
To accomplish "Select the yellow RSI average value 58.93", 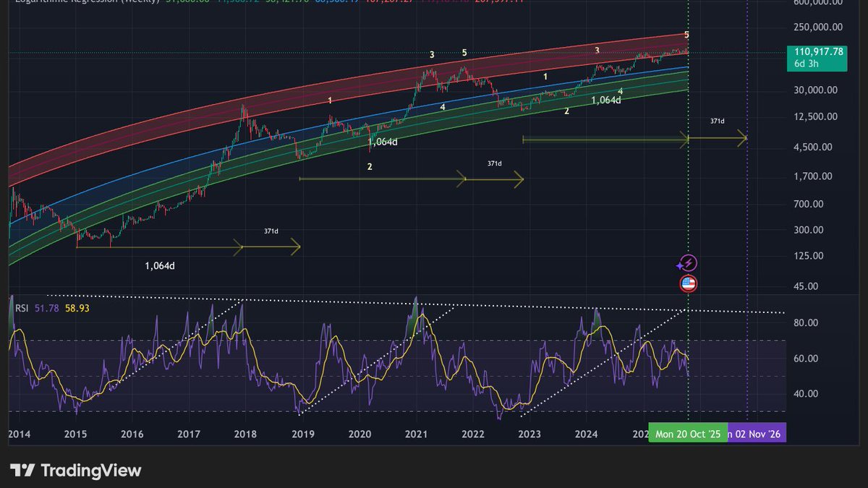I will pyautogui.click(x=77, y=309).
